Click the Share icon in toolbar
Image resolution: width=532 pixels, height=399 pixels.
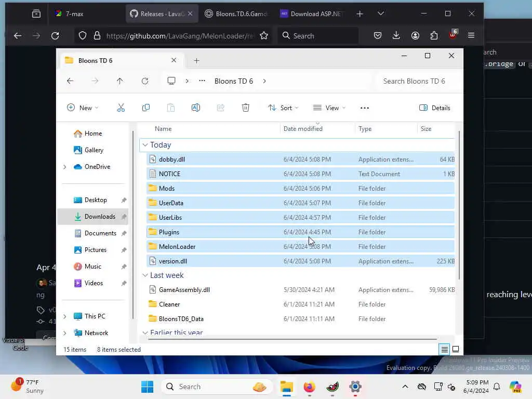pyautogui.click(x=220, y=108)
